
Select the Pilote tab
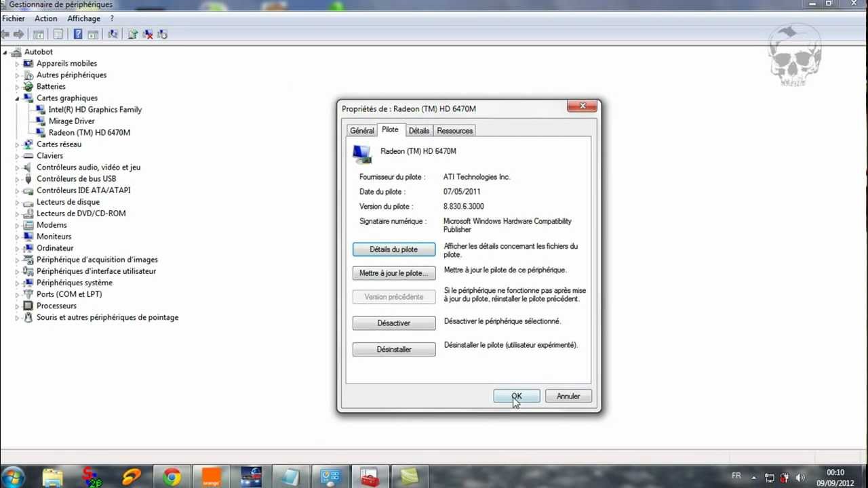(x=390, y=129)
